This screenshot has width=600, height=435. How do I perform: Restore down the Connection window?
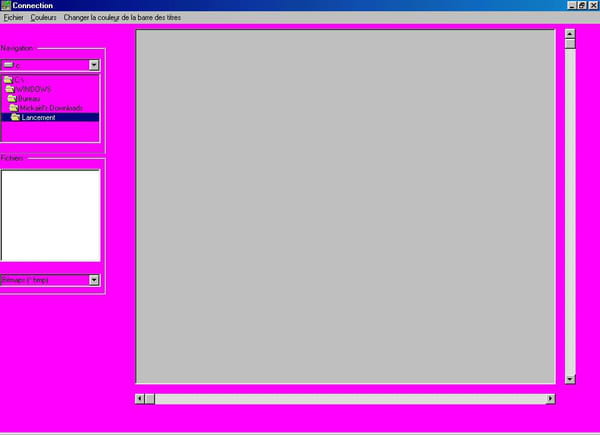coord(582,5)
